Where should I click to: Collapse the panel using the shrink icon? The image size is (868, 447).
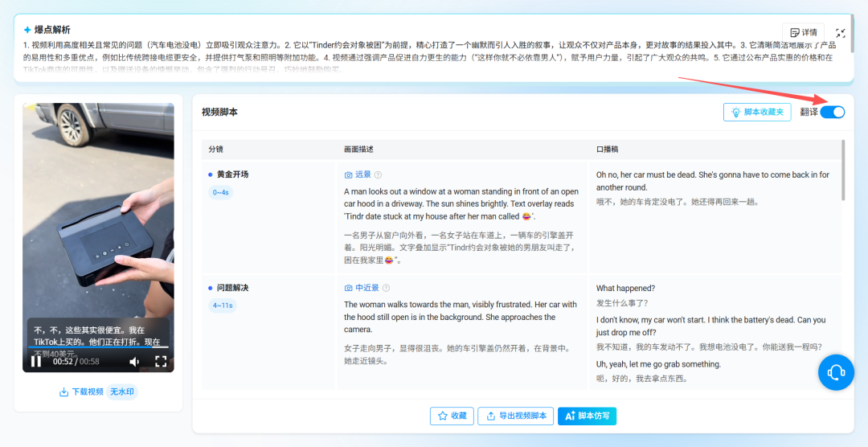tap(841, 33)
